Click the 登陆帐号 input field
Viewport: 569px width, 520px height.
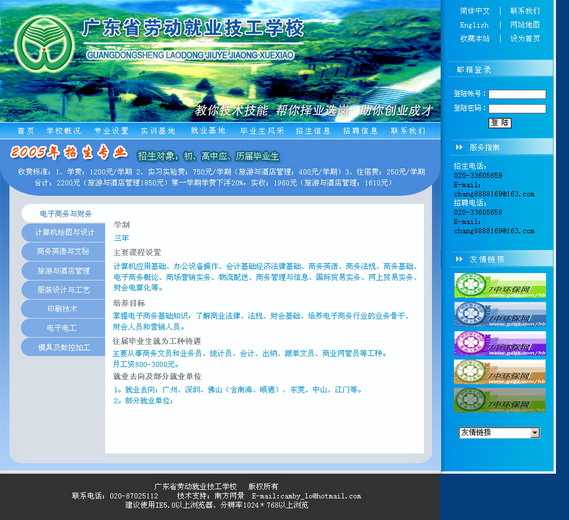tap(517, 94)
